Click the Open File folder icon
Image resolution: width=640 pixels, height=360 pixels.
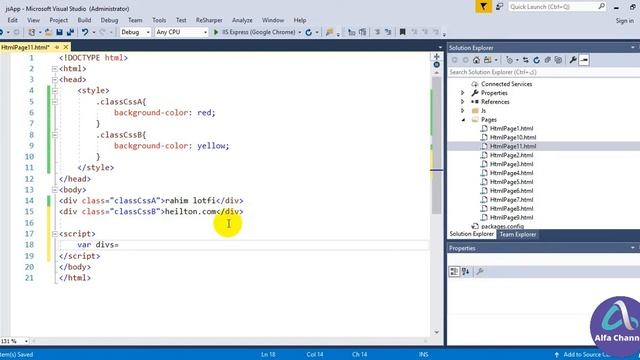[x=48, y=32]
